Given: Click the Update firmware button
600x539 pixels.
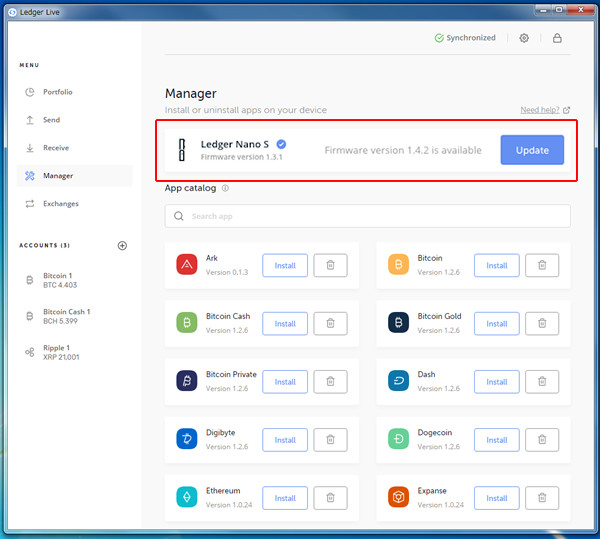Looking at the screenshot, I should coord(532,150).
